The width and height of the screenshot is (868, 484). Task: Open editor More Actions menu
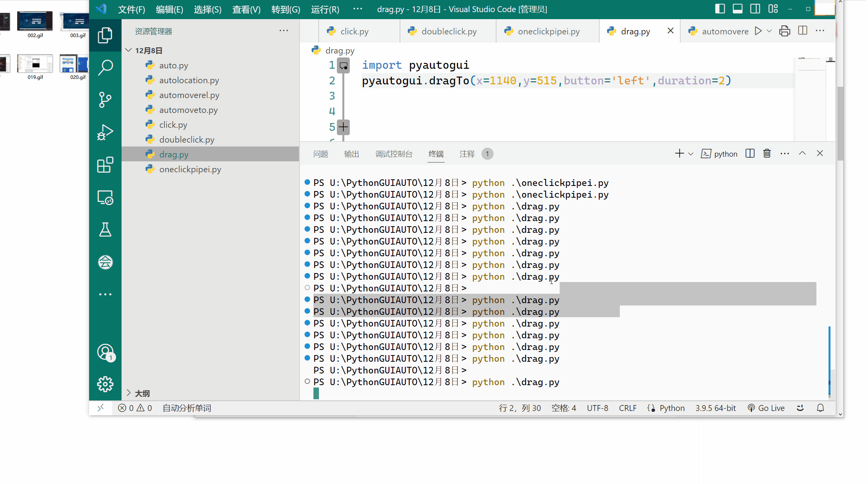pos(820,30)
